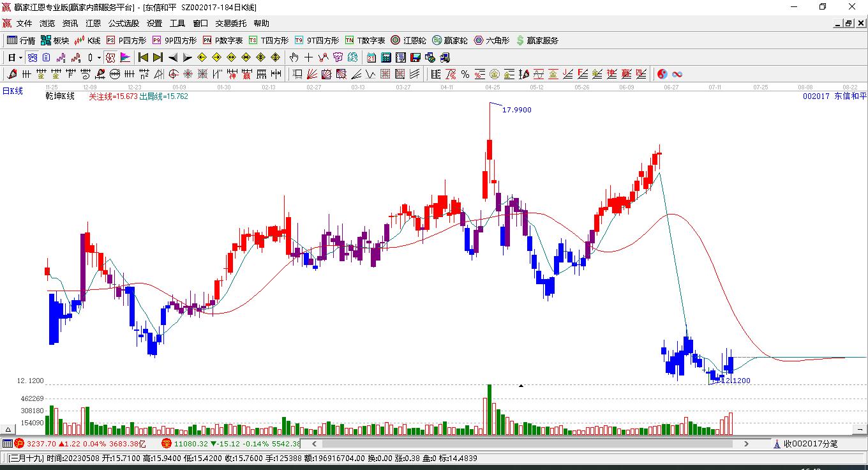
Task: Open the 江恩 menu
Action: [x=93, y=24]
